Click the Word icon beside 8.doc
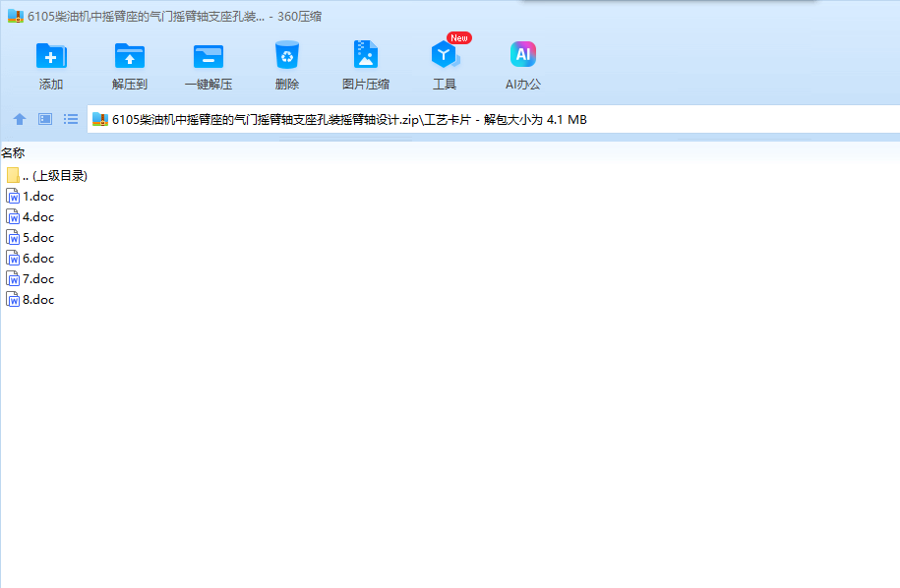900x588 pixels. (13, 300)
